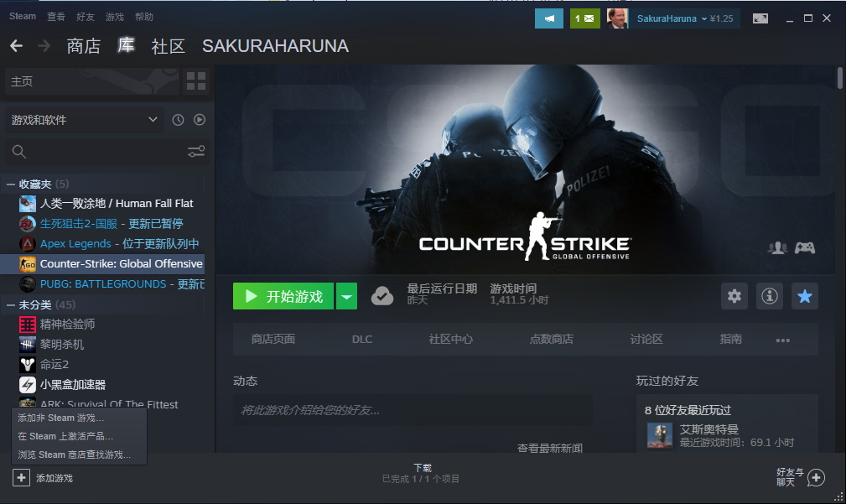This screenshot has height=504, width=846.
Task: Click the forward navigation arrow
Action: [x=44, y=46]
